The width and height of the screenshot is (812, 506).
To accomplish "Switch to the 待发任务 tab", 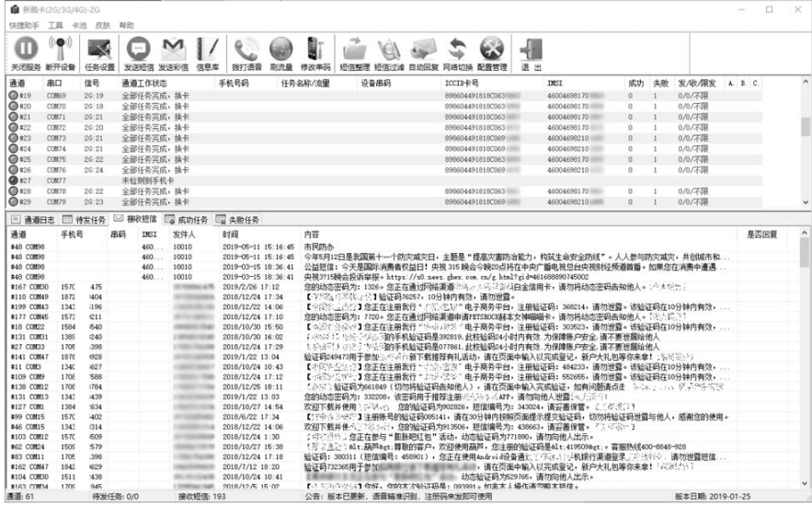I will click(x=84, y=220).
